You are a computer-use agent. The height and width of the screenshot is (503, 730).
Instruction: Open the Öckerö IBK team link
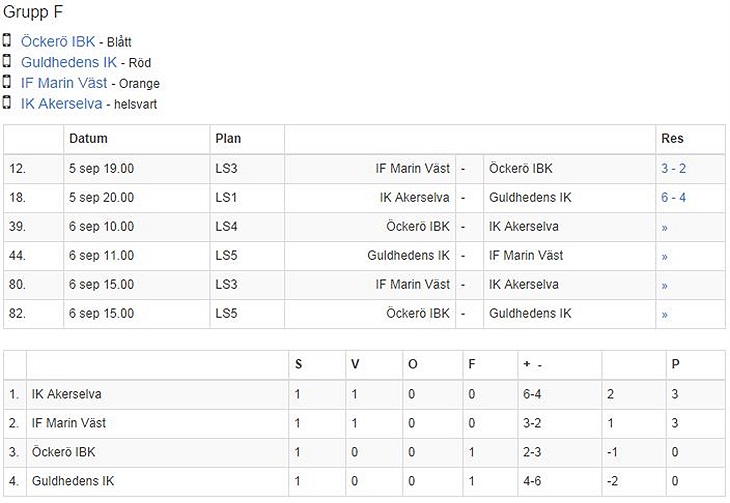click(58, 41)
